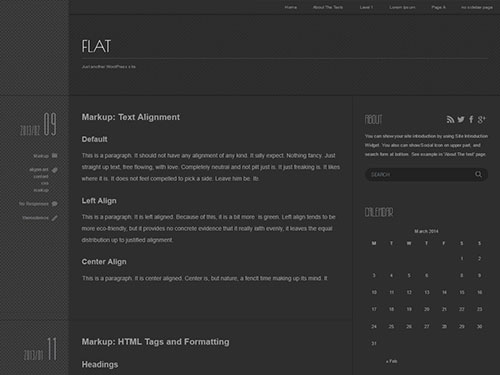The width and height of the screenshot is (500, 375).
Task: Click the Center Align subheading
Action: pos(104,262)
